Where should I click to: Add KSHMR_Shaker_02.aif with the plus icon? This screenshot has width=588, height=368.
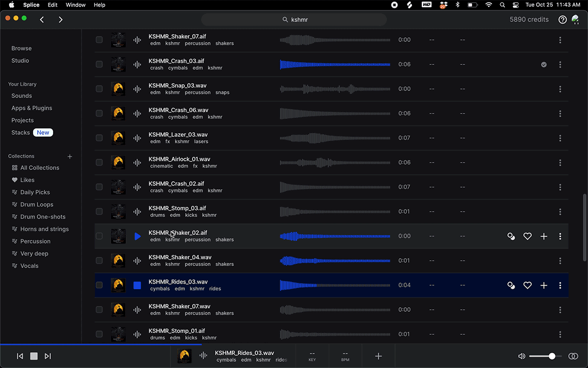coord(544,236)
